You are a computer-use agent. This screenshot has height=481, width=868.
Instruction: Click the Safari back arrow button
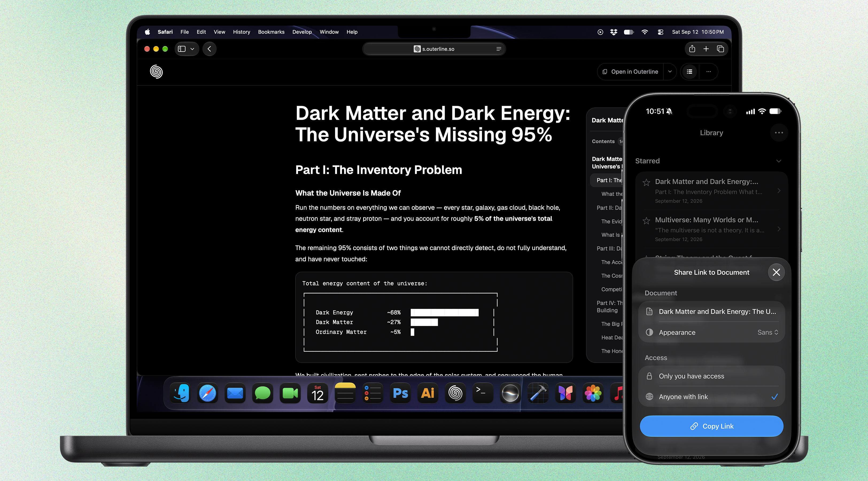pos(209,49)
